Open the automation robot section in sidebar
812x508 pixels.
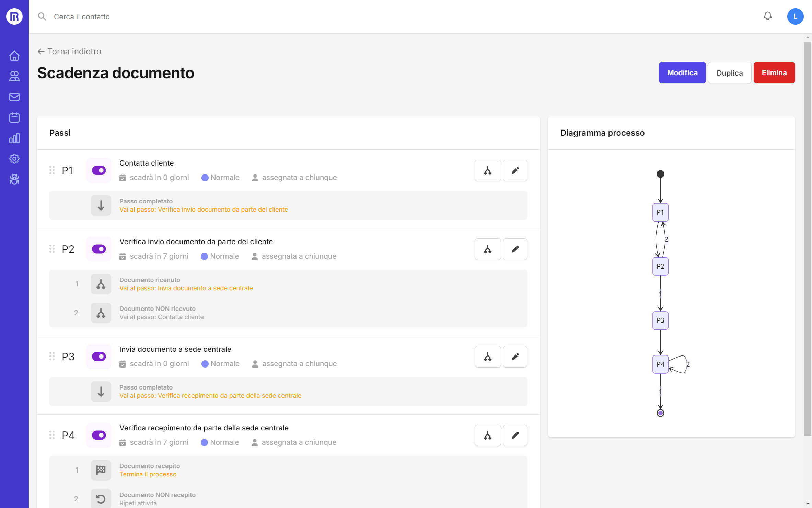point(14,179)
